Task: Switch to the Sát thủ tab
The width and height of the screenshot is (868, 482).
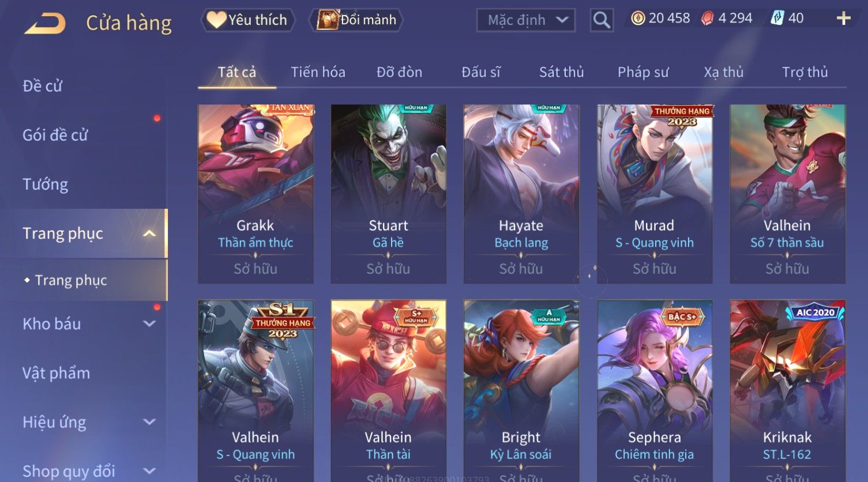Action: pos(561,72)
